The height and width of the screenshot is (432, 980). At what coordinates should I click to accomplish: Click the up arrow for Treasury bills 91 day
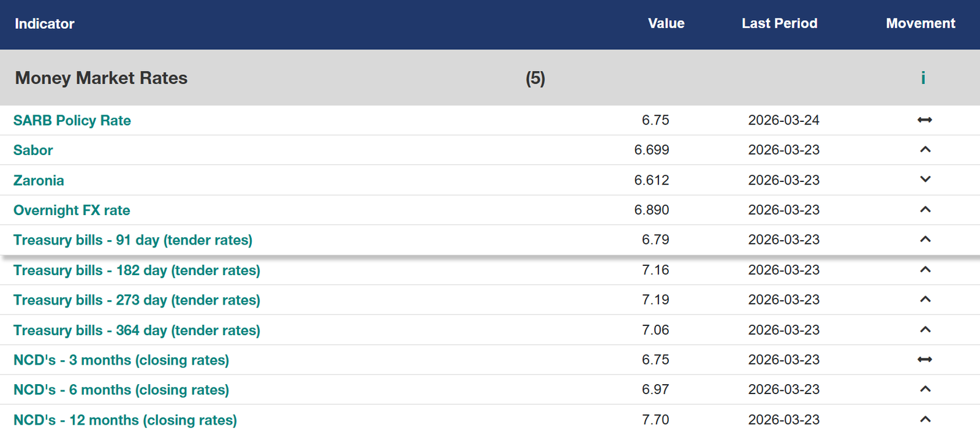(x=925, y=240)
